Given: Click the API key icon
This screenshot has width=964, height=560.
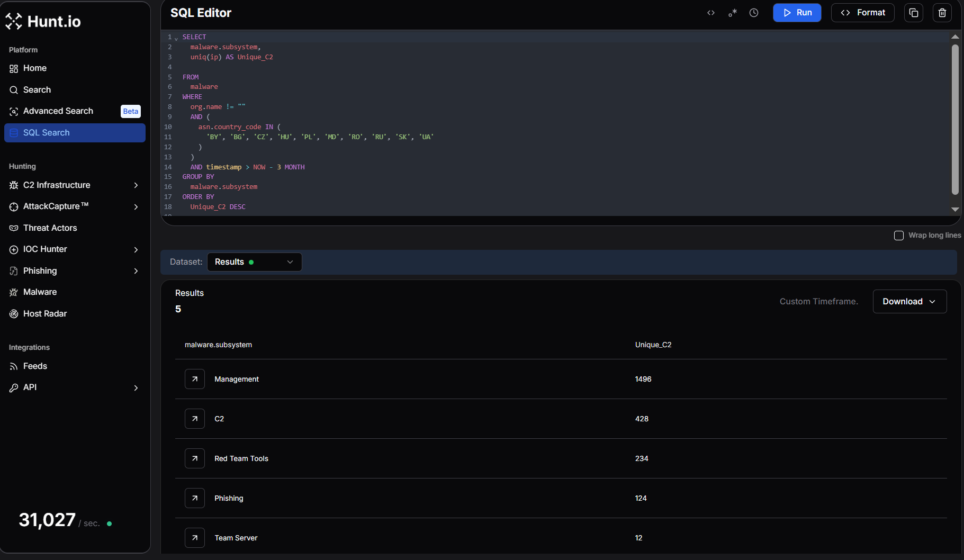Looking at the screenshot, I should click(14, 387).
